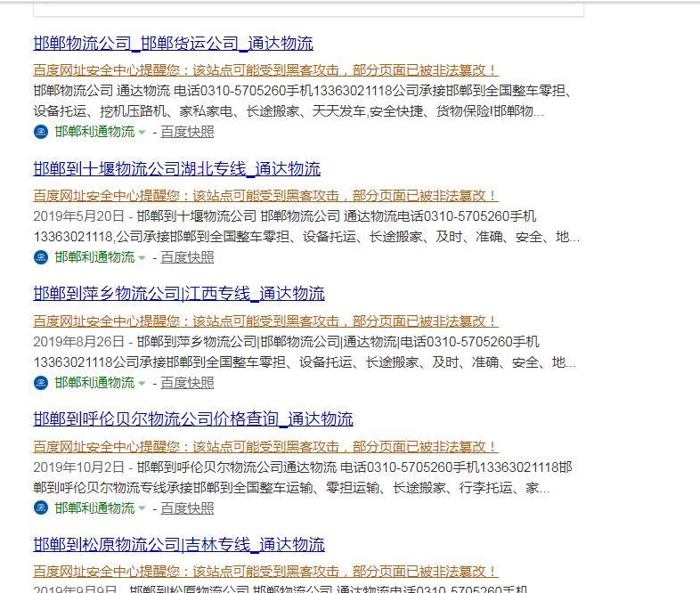Click site icon in 邯郸货运公司 result
Screen dimensions: 700x593
(41, 132)
